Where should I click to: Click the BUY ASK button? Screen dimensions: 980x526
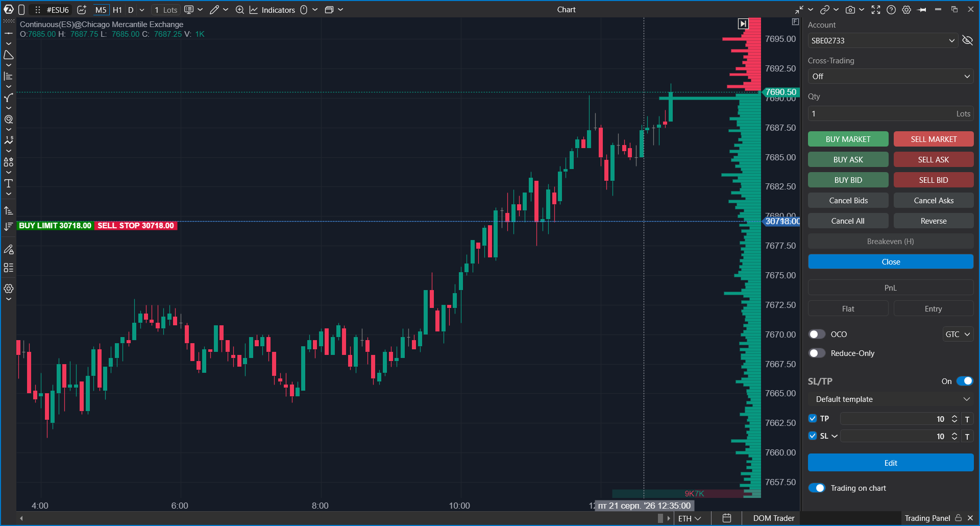click(x=848, y=159)
